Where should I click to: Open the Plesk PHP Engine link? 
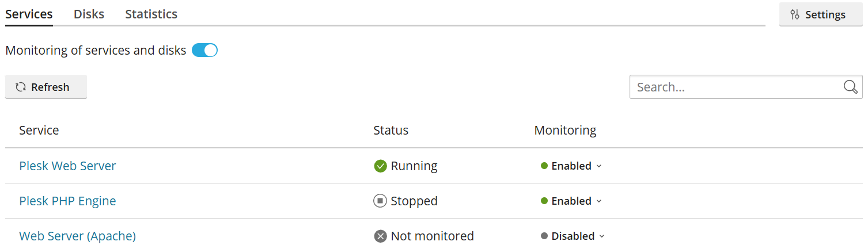point(67,201)
